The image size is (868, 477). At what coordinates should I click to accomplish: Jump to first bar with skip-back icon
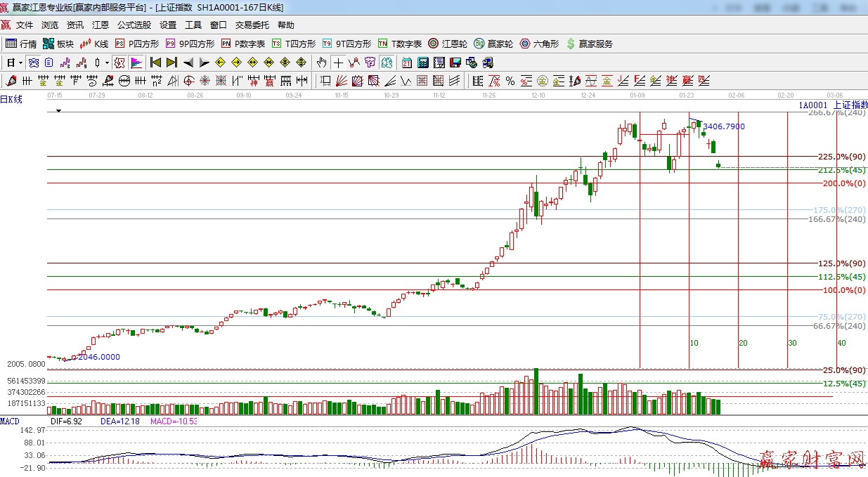(155, 63)
